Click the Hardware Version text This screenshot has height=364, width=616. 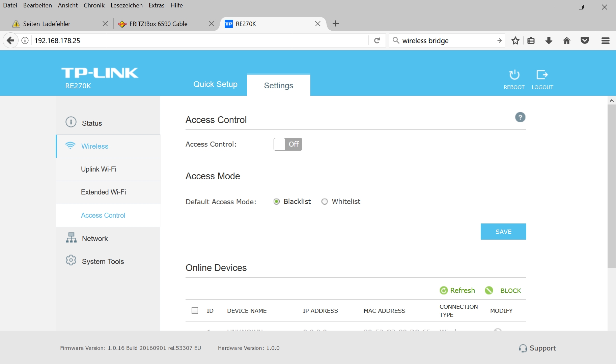point(249,348)
